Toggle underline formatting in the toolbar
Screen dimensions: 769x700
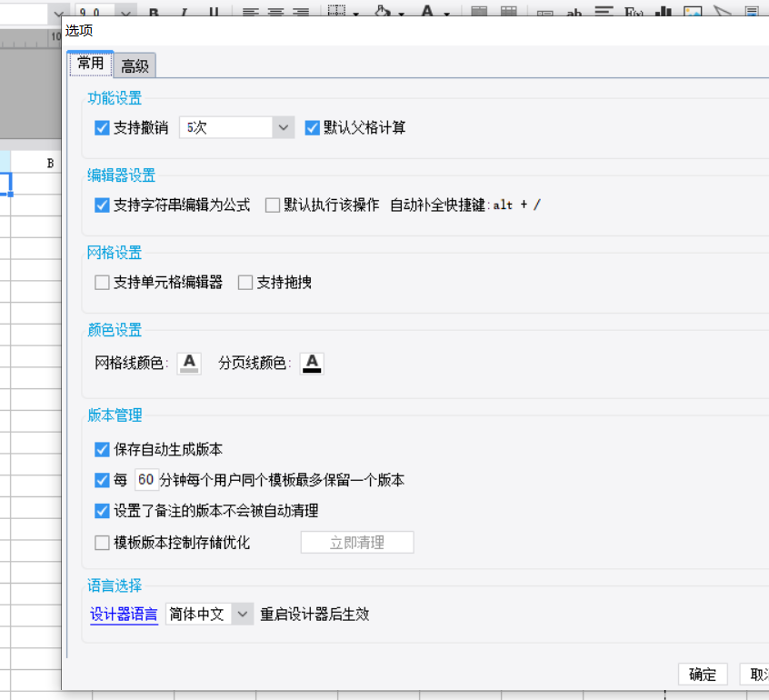215,12
